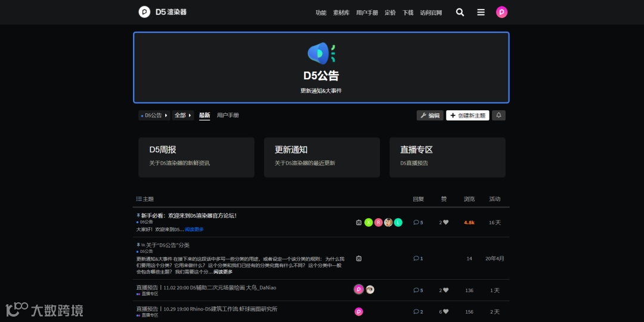
Task: Sort by 活动 column header
Action: pos(494,199)
